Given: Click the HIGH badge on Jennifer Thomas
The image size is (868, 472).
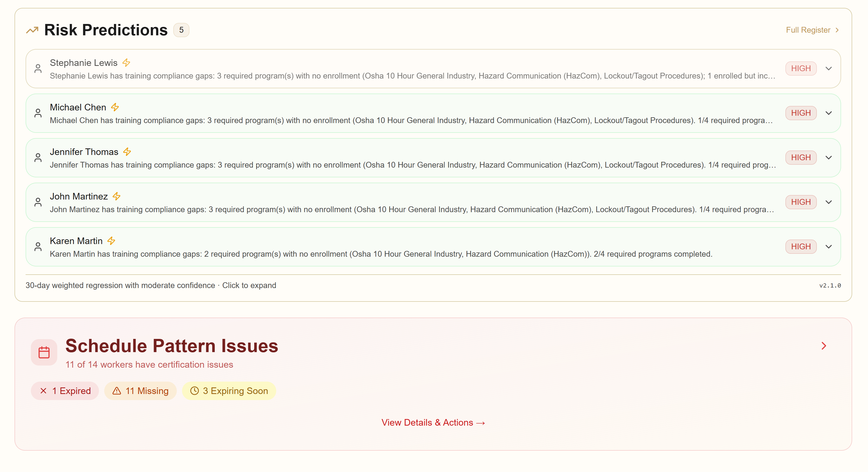Looking at the screenshot, I should [x=801, y=158].
